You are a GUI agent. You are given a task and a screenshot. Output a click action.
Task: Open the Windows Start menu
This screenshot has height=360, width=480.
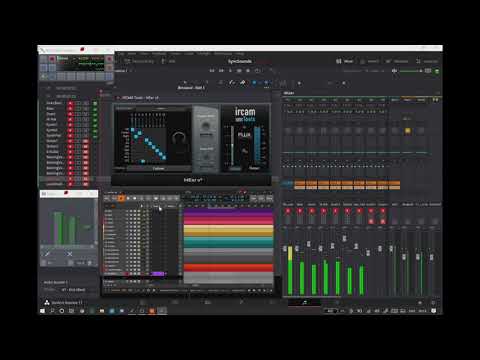[x=42, y=311]
